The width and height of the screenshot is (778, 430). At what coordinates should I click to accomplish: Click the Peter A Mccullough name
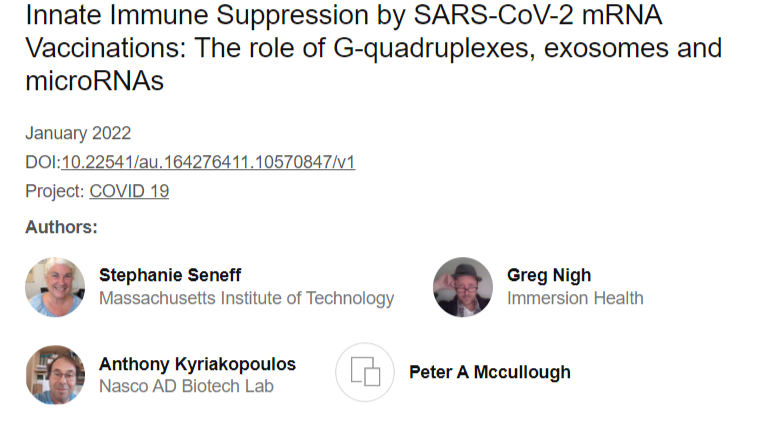490,372
